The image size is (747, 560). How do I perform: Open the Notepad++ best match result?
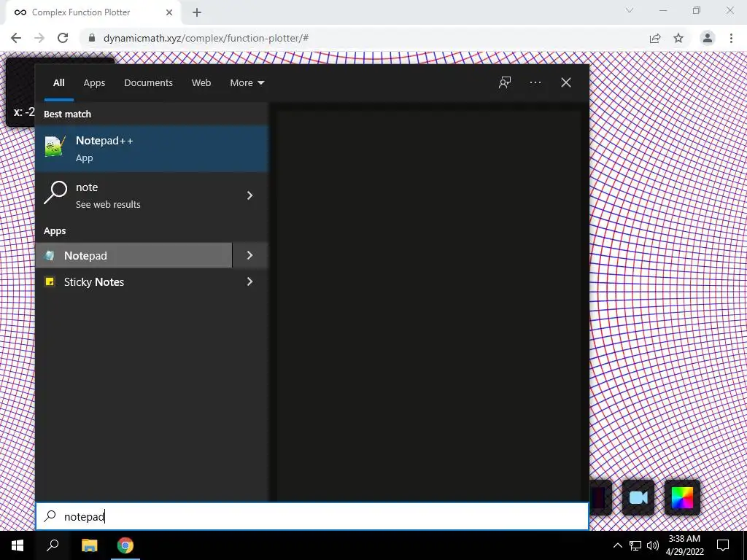152,149
